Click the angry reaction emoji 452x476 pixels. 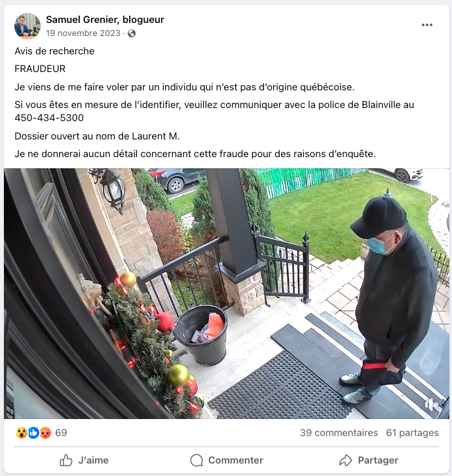45,433
